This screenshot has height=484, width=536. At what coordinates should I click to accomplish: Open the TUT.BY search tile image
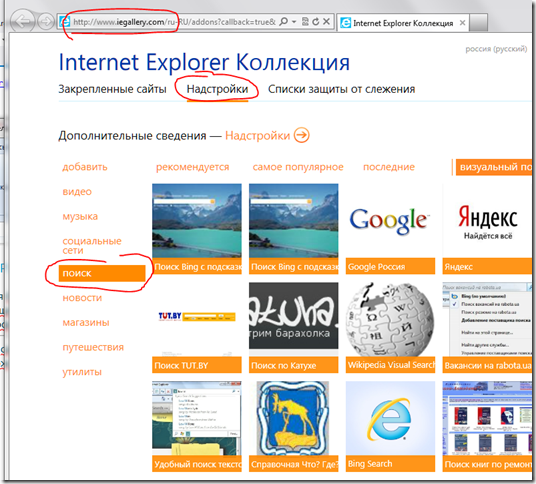tap(197, 319)
